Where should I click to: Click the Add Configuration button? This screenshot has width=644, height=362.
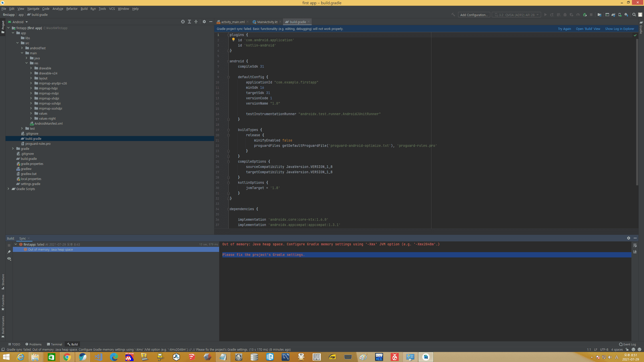474,15
